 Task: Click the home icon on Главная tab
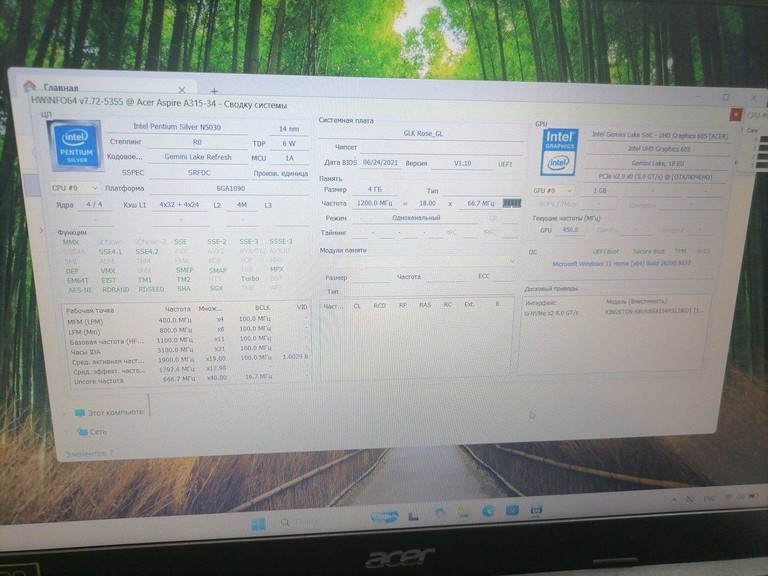[x=30, y=87]
